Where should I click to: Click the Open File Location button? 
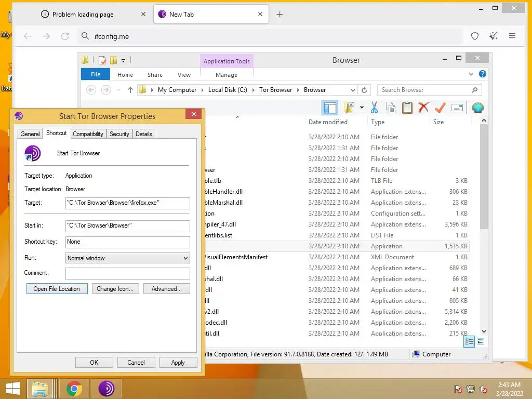pos(57,289)
